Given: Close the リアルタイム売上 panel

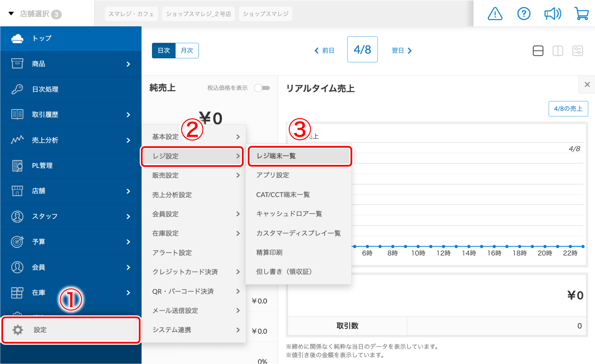Looking at the screenshot, I should 587,85.
